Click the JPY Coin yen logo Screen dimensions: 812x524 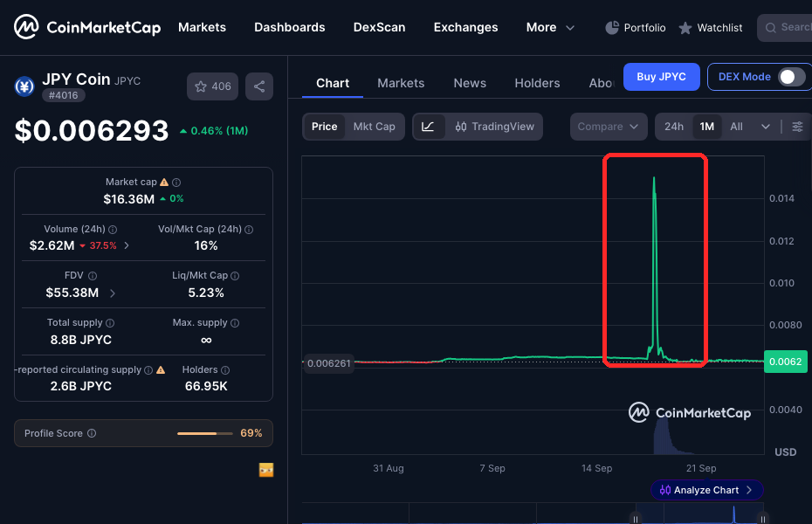(24, 86)
